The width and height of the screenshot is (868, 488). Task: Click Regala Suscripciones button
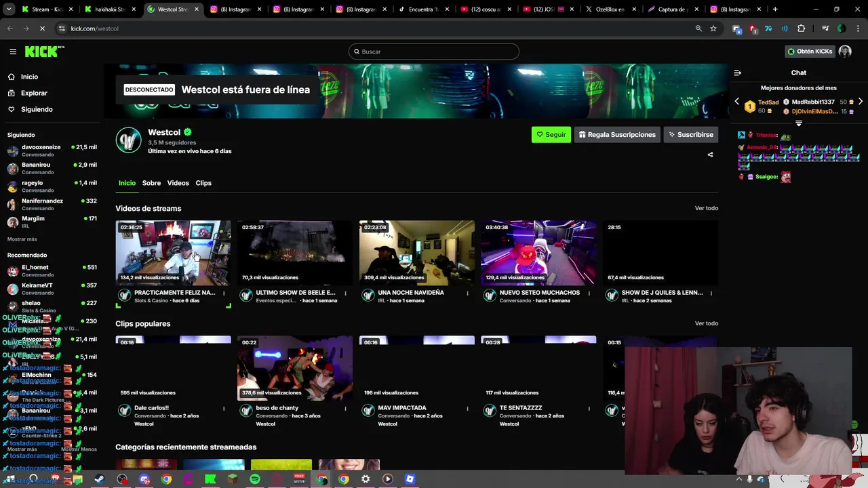coord(617,134)
